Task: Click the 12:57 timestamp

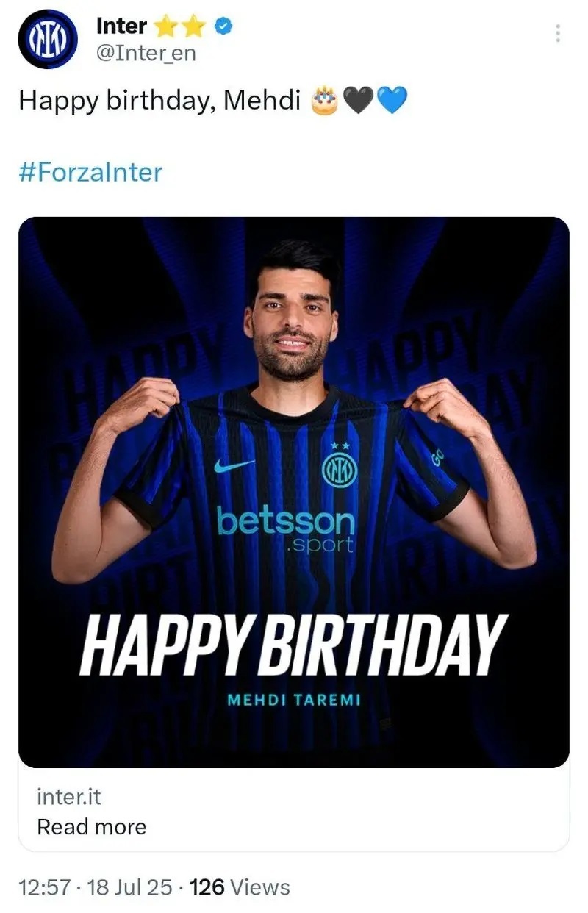Action: tap(46, 887)
